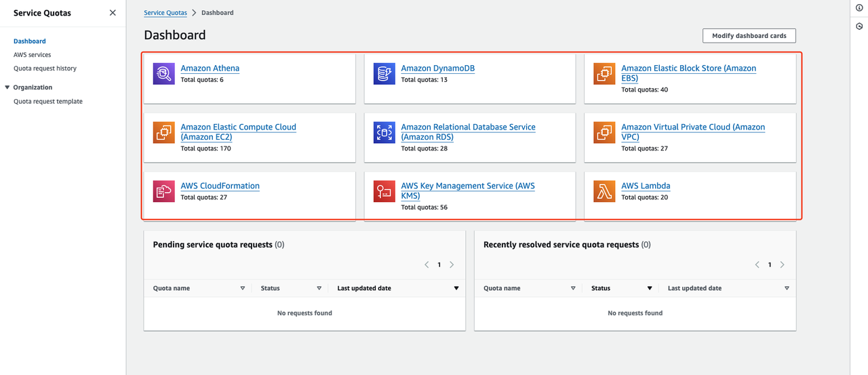Open the hexagon settings icon on right rail
This screenshot has width=868, height=375.
tap(859, 26)
